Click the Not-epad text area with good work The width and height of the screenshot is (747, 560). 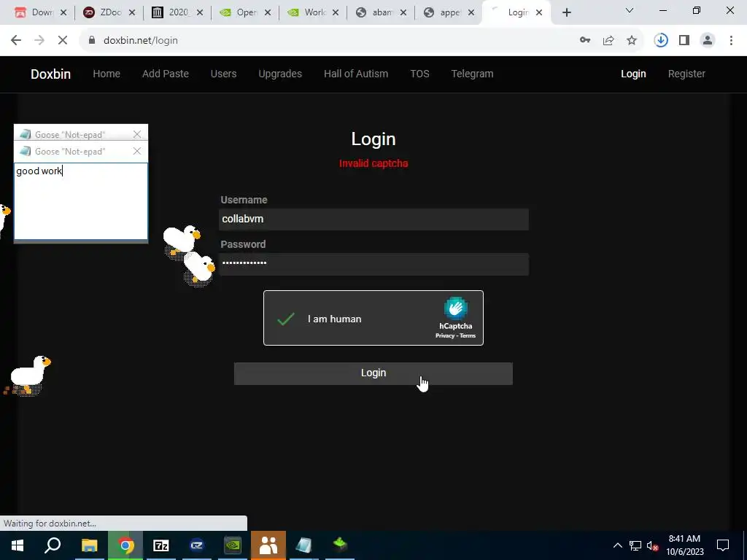coord(81,201)
